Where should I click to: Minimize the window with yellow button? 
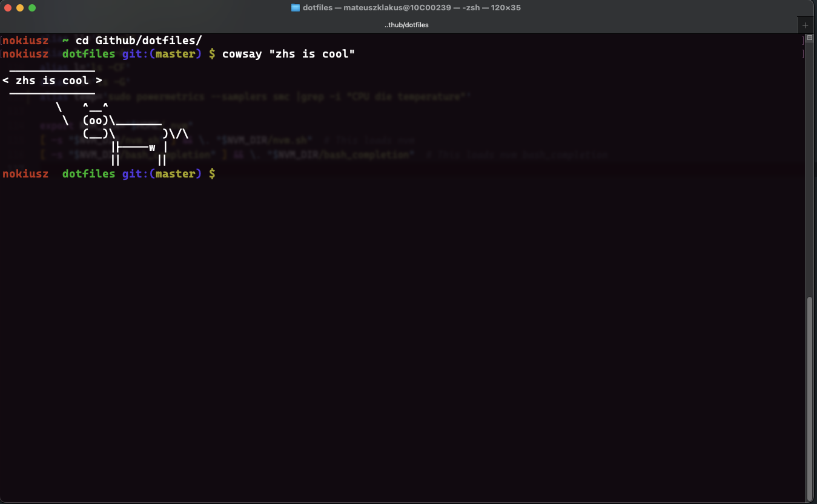tap(20, 8)
